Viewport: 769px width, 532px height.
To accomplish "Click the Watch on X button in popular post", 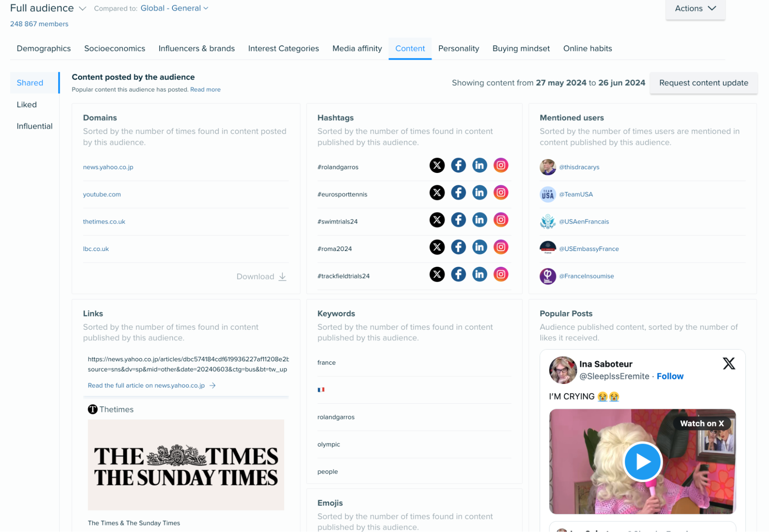I will [x=702, y=423].
